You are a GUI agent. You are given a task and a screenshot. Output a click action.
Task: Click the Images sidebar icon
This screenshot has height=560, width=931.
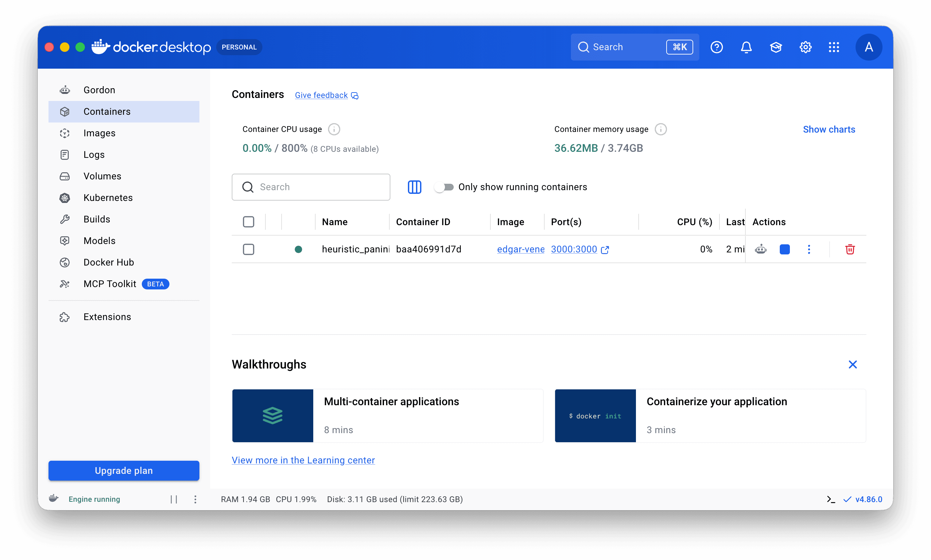65,133
